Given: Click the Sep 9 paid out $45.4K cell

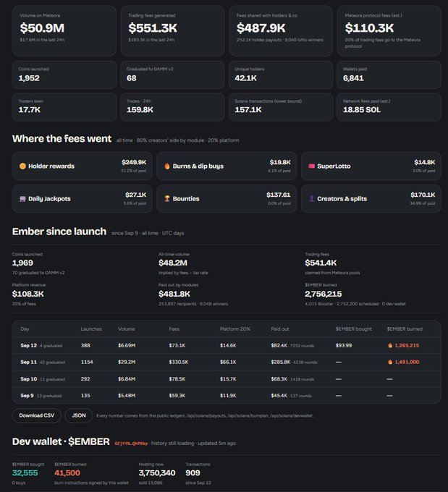Looking at the screenshot, I should pyautogui.click(x=279, y=396).
